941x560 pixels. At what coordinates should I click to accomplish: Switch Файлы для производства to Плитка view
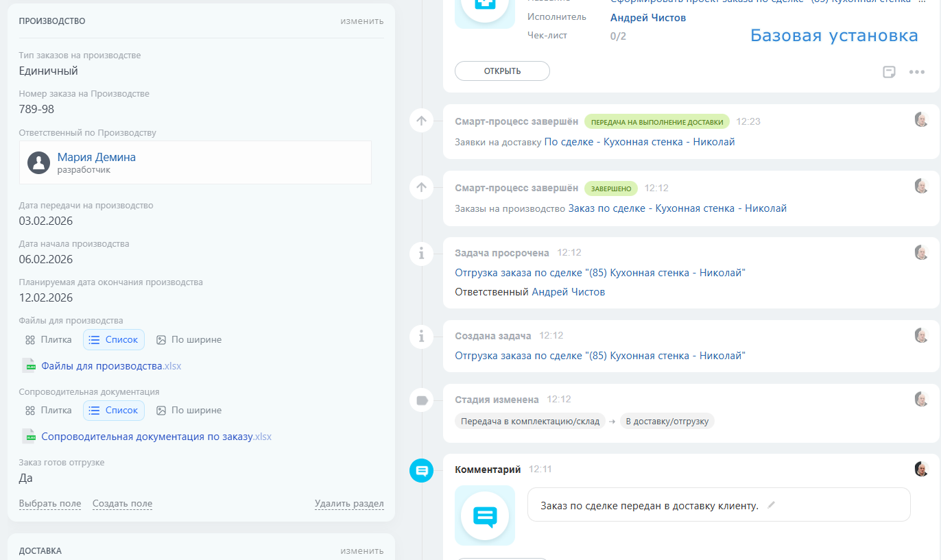click(x=48, y=339)
